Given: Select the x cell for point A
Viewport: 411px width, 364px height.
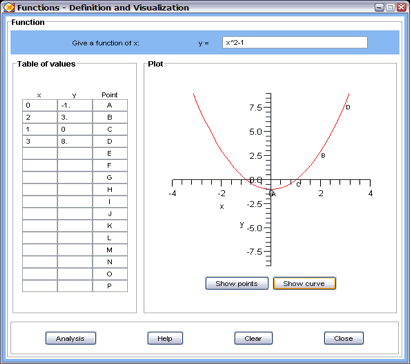Looking at the screenshot, I should point(40,105).
